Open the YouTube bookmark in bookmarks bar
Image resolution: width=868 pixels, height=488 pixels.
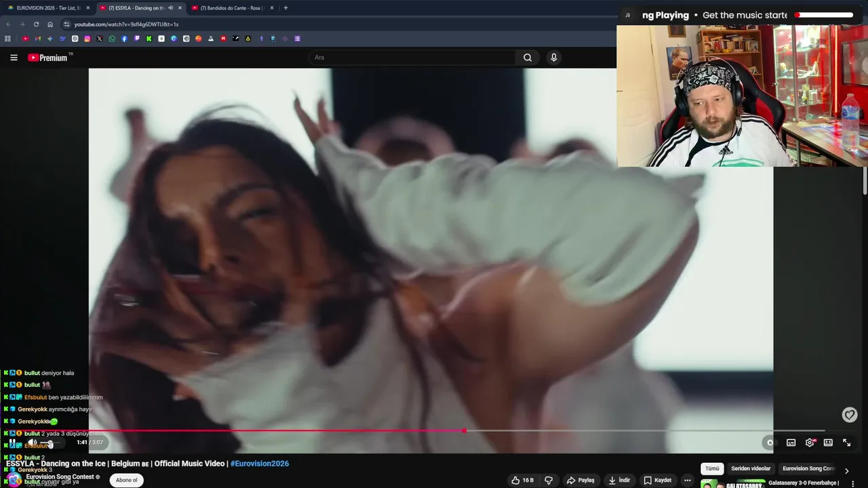[x=26, y=39]
